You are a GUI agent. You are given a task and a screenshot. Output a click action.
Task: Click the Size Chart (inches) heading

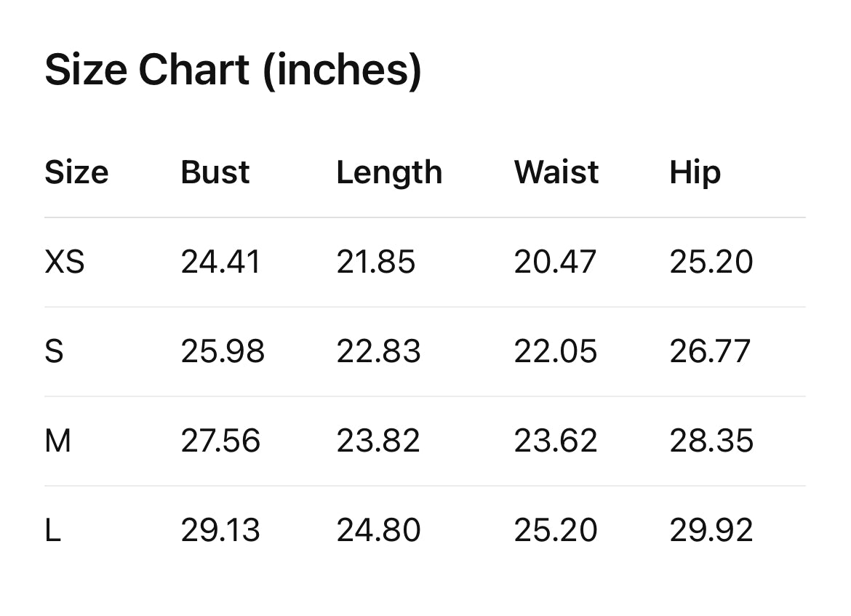pyautogui.click(x=233, y=71)
